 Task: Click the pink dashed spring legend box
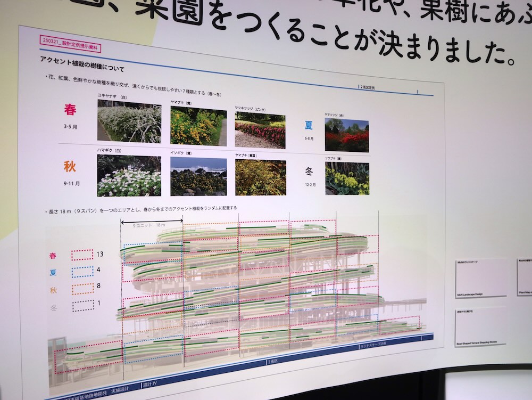point(81,255)
